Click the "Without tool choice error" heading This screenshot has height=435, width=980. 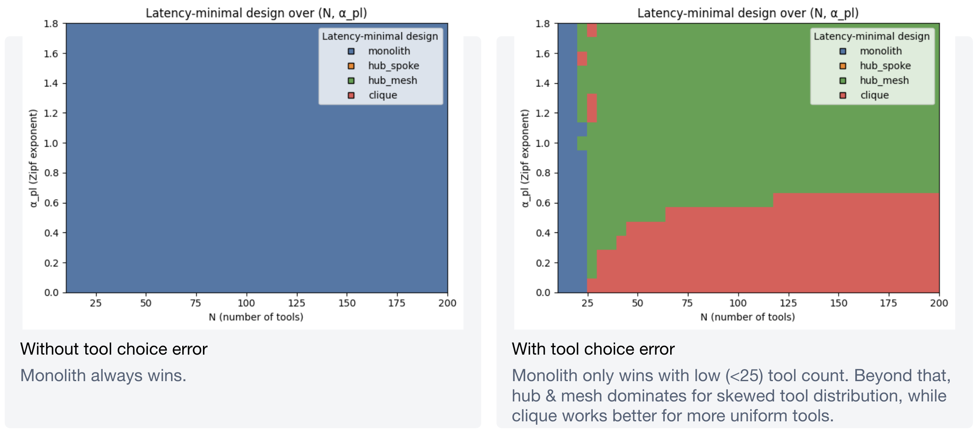(114, 349)
